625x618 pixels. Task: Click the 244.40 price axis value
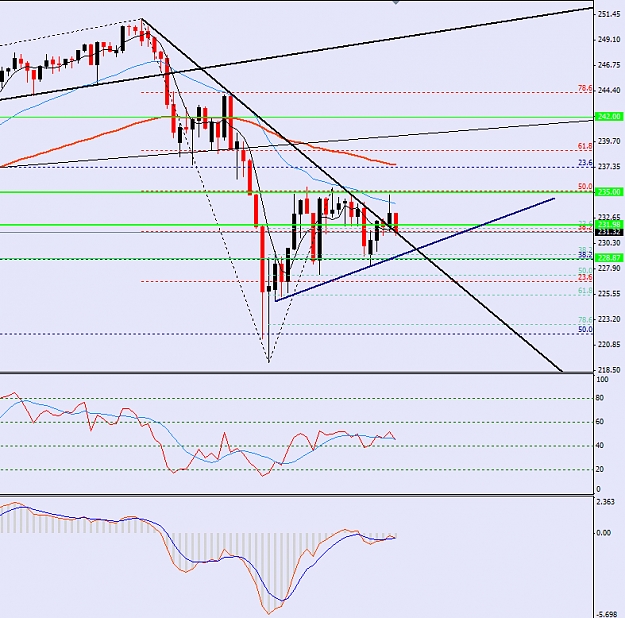pos(609,90)
